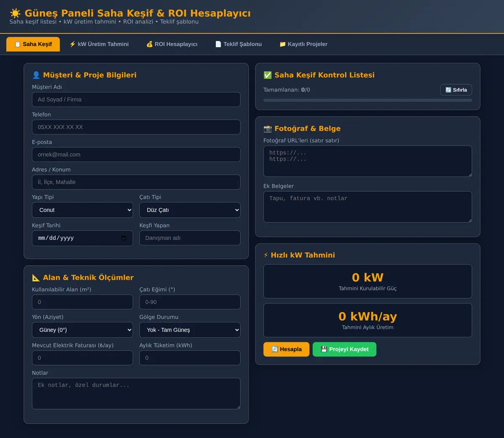
Task: Click the 0 kWh/ay monthly production value
Action: pyautogui.click(x=367, y=317)
